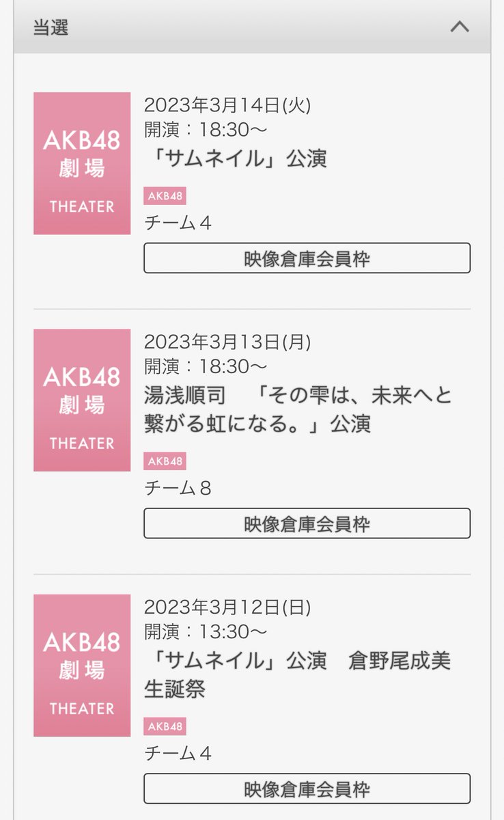
Task: Open AKB48 劇場 thumbnail for March 14 show
Action: 82,163
